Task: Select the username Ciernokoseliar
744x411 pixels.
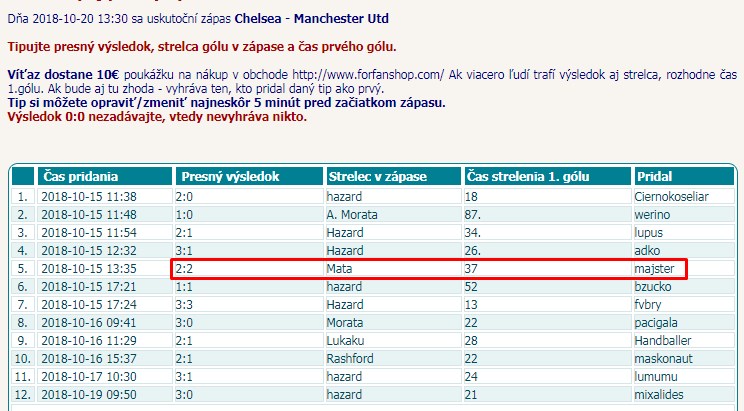Action: (x=671, y=197)
